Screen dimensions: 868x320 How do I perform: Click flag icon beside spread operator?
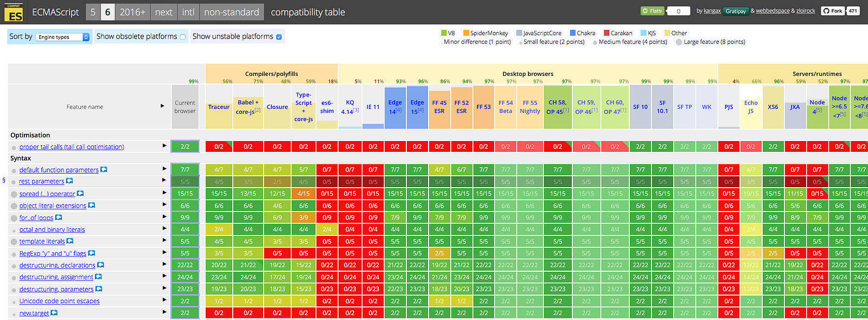coord(80,194)
